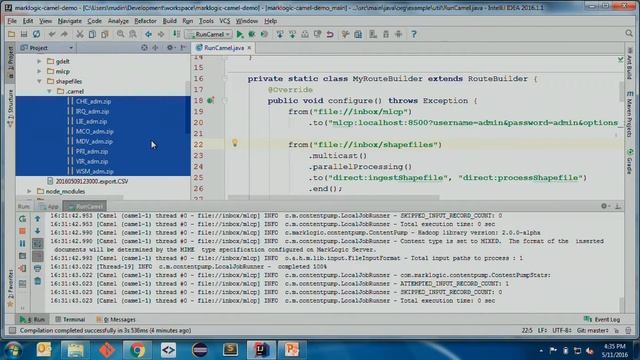
Task: Open the VCS menu
Action: click(x=224, y=21)
